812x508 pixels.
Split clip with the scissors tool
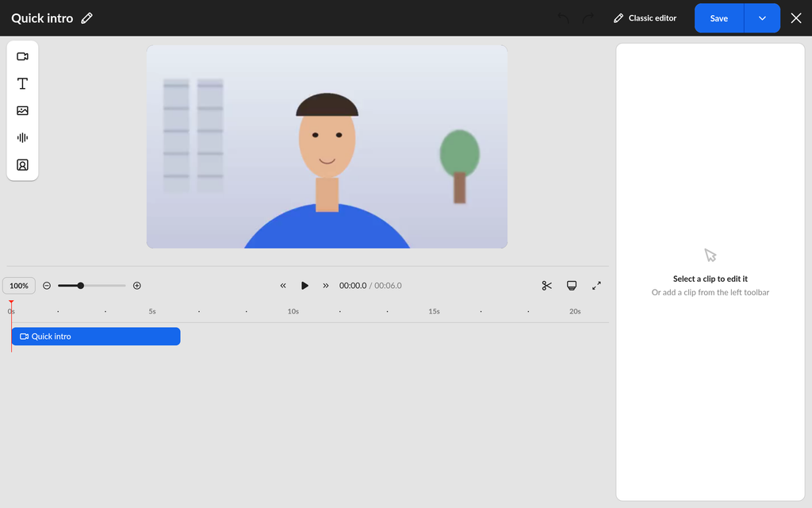coord(547,286)
